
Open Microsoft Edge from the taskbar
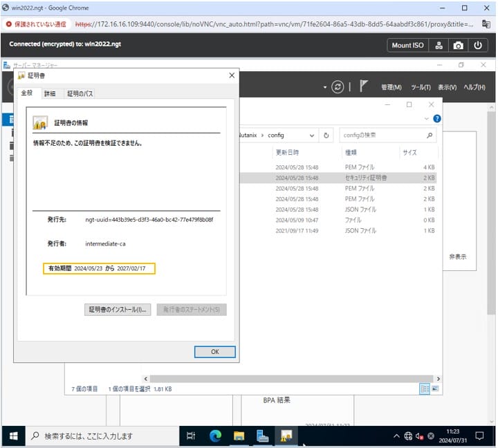tap(215, 436)
